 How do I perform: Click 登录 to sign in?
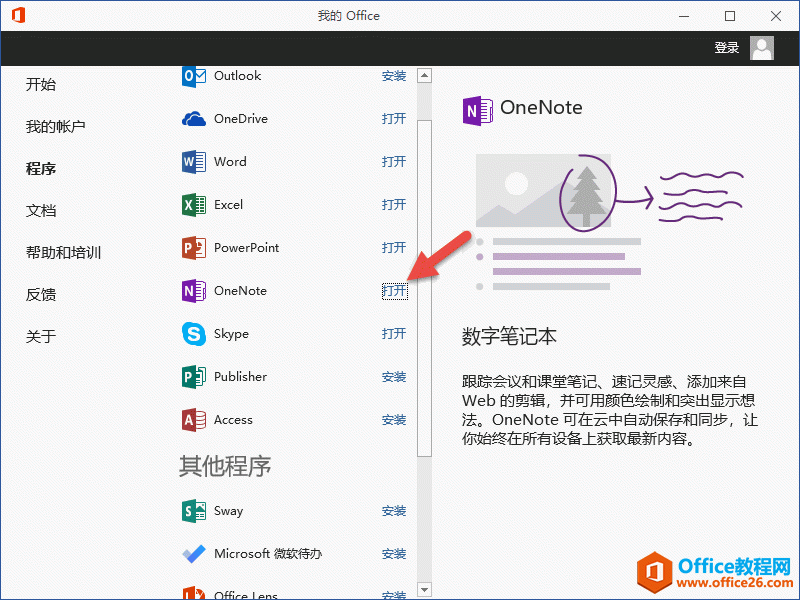tap(727, 48)
